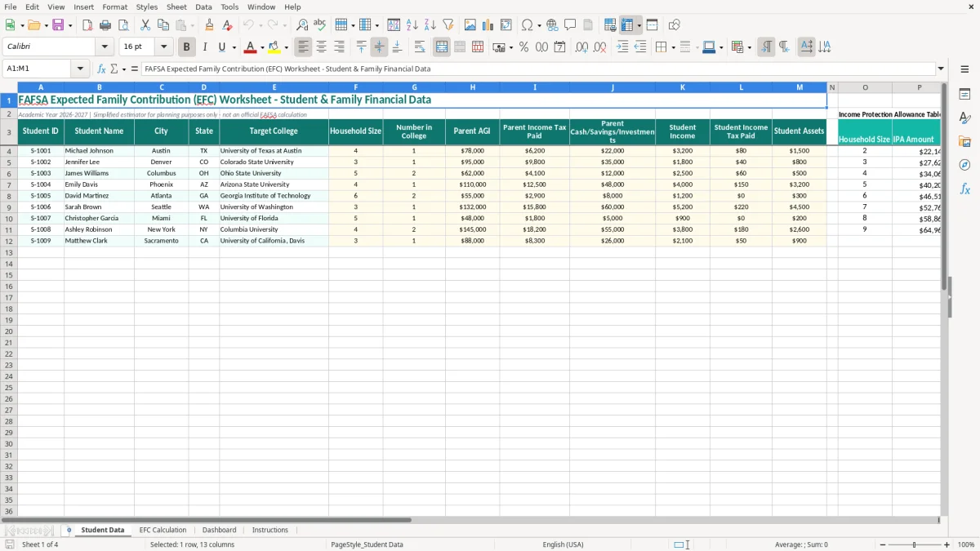Open the font color dropdown arrow
Viewport: 980px width, 551px height.
(x=262, y=47)
